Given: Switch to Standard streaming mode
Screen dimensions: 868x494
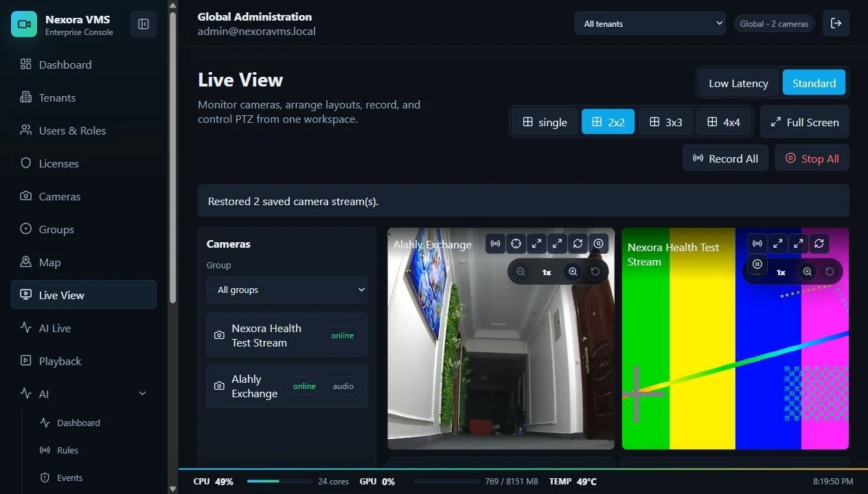Looking at the screenshot, I should tap(814, 83).
